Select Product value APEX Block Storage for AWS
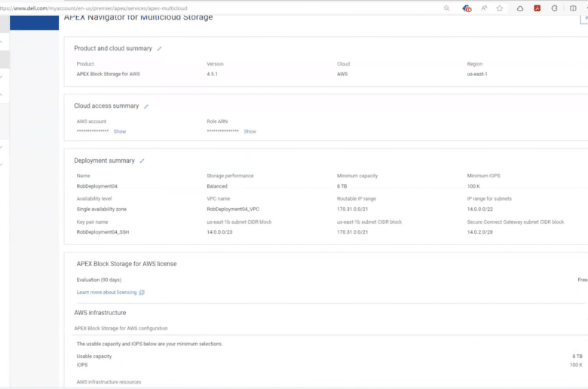588x389 pixels. (x=108, y=75)
